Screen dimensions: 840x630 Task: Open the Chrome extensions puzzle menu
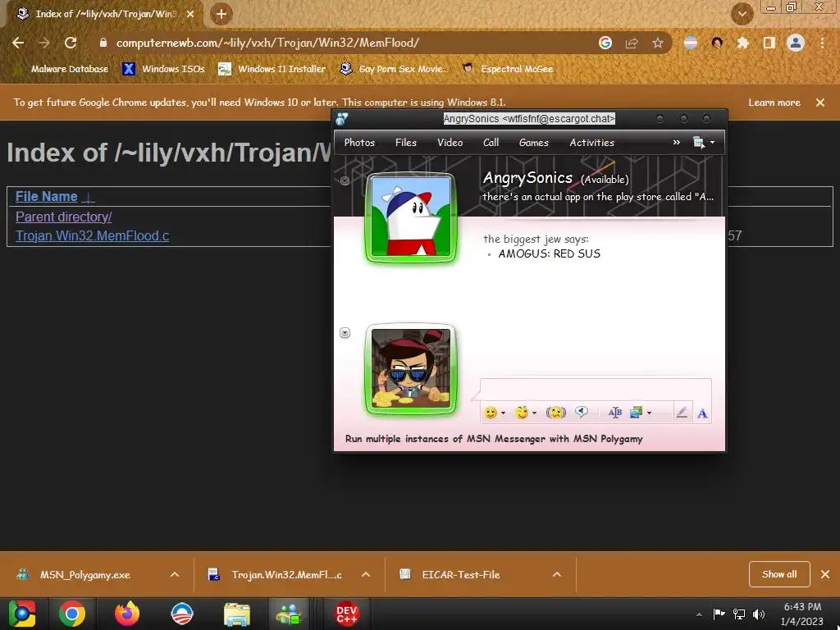742,43
